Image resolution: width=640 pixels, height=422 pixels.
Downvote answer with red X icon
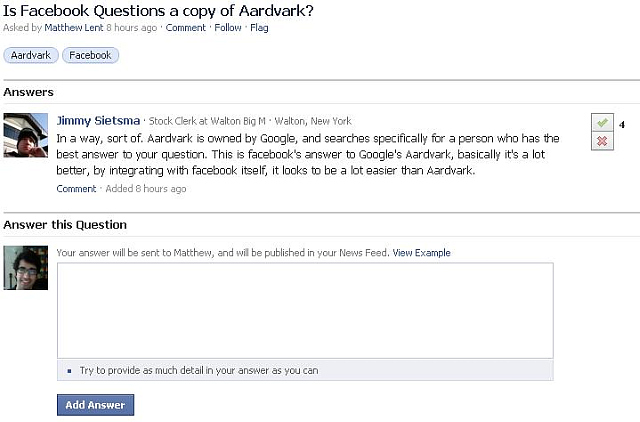(x=602, y=141)
